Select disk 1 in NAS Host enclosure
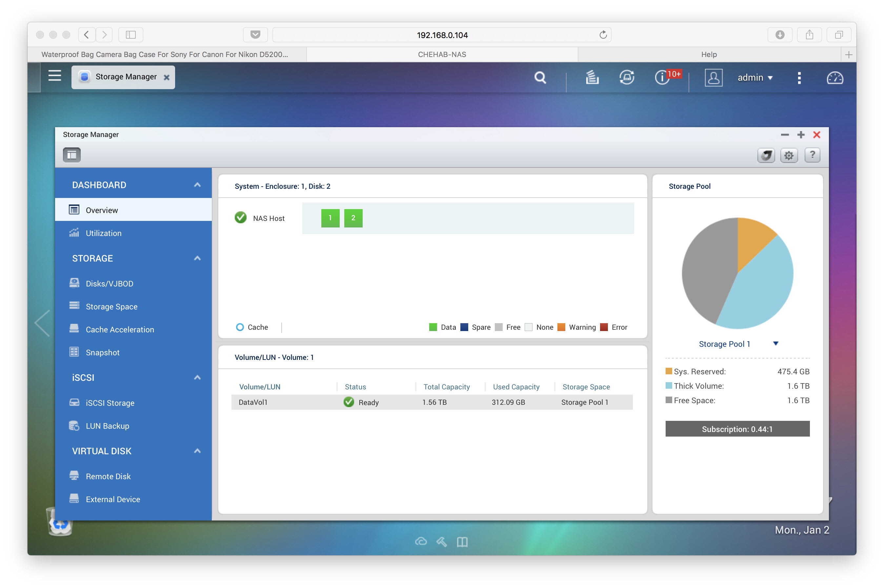This screenshot has width=884, height=588. [x=330, y=218]
